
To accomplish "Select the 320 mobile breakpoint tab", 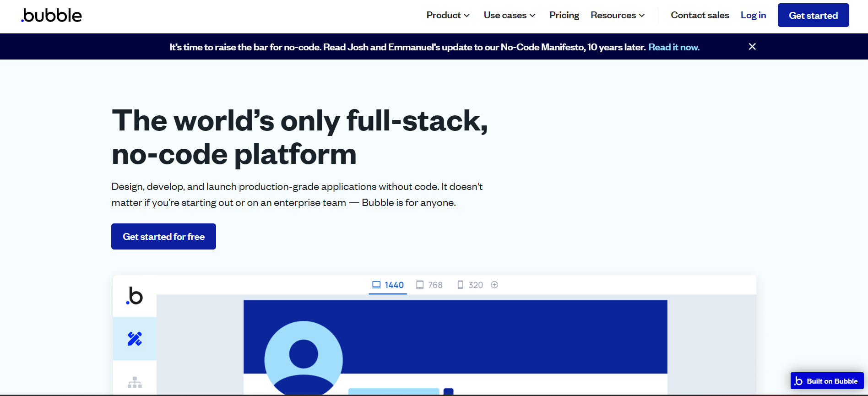I will point(470,285).
